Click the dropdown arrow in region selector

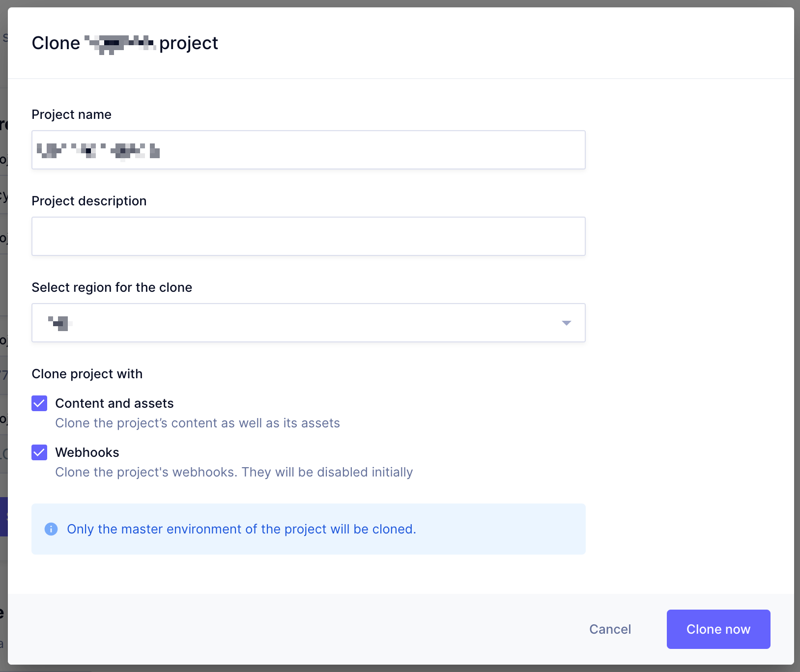pos(566,323)
